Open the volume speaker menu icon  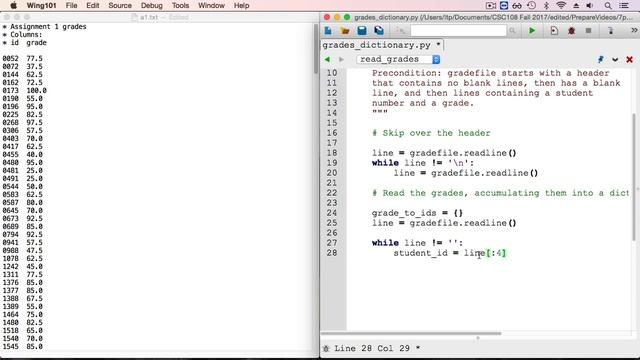pos(590,5)
